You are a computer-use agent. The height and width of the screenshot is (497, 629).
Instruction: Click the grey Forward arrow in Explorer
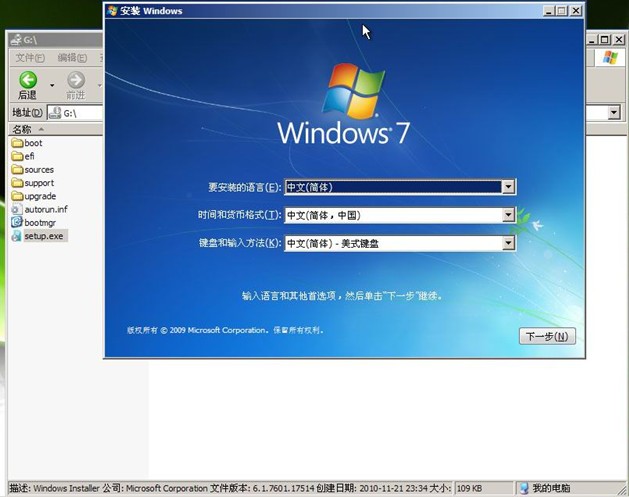point(75,80)
